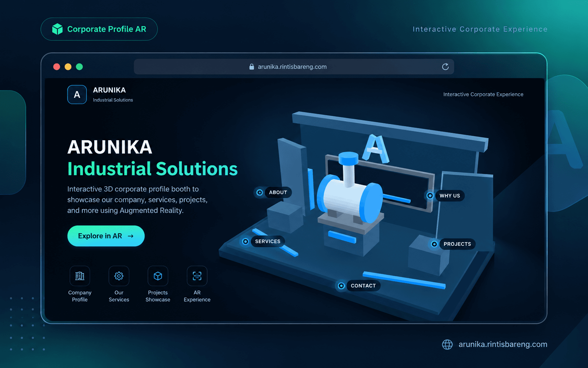
Task: Click the green maximize window dot
Action: tap(79, 67)
